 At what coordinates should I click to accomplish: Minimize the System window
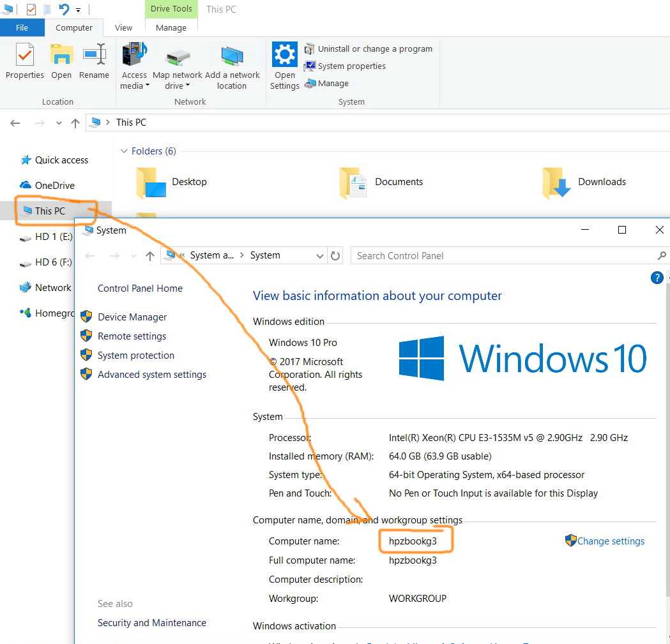coord(585,230)
